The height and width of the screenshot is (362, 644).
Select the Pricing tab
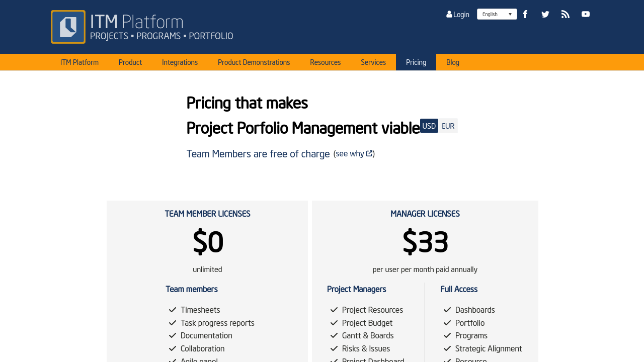point(416,62)
